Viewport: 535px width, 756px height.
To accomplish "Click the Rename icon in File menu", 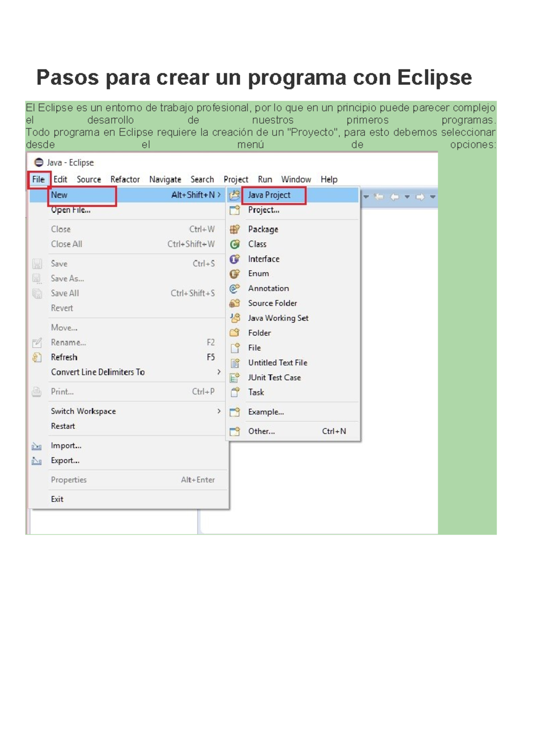I will 37,343.
